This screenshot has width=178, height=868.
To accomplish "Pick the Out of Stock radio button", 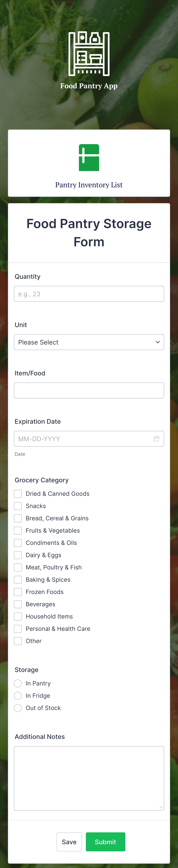I will [x=18, y=708].
